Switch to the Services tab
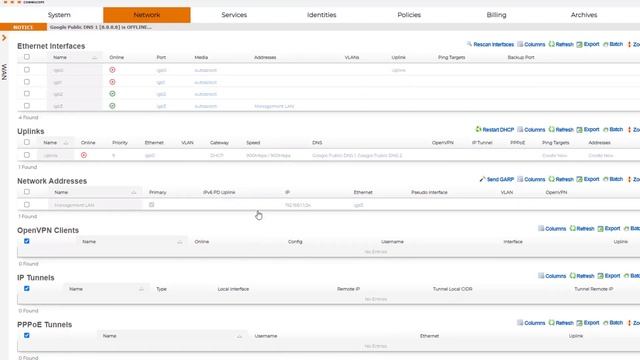Viewport: 640px width, 360px height. pos(234,15)
